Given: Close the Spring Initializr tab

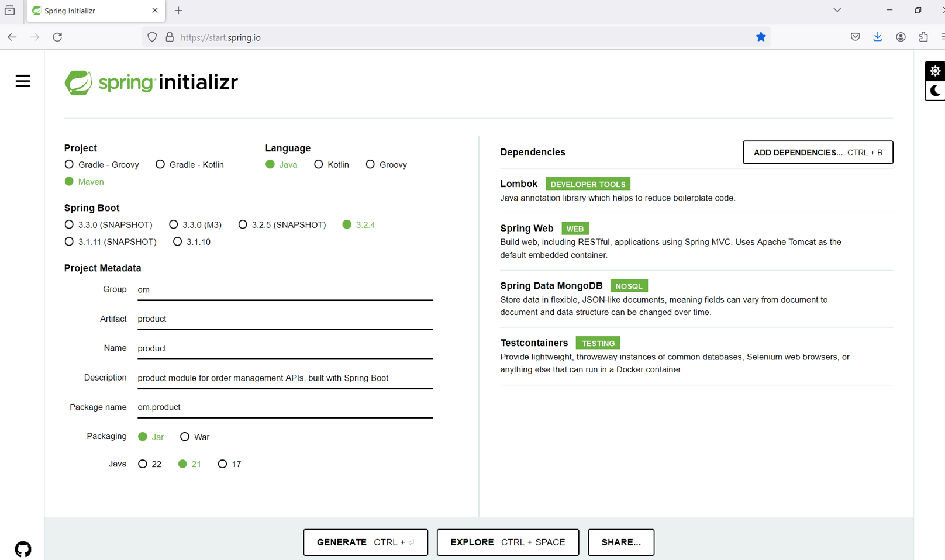Looking at the screenshot, I should 155,11.
